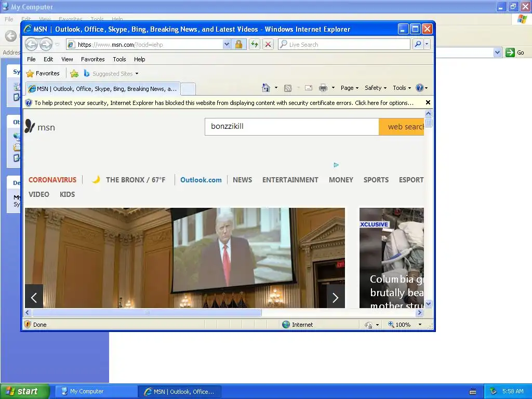Open the ENTERTAINMENT section link
The width and height of the screenshot is (532, 399).
(x=290, y=180)
